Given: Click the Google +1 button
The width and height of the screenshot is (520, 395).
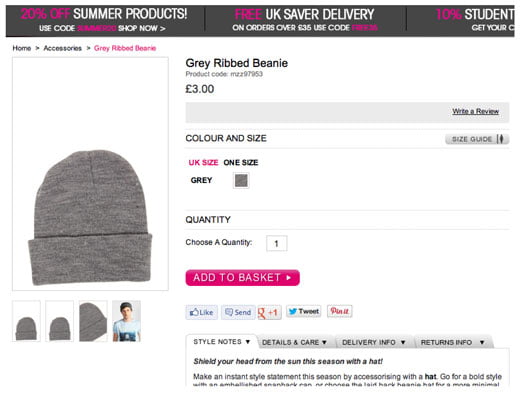Looking at the screenshot, I should point(269,312).
